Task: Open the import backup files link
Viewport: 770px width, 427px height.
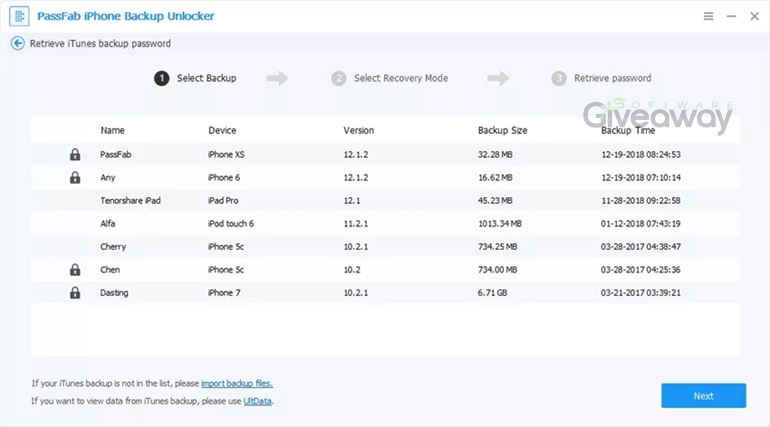Action: pyautogui.click(x=237, y=383)
